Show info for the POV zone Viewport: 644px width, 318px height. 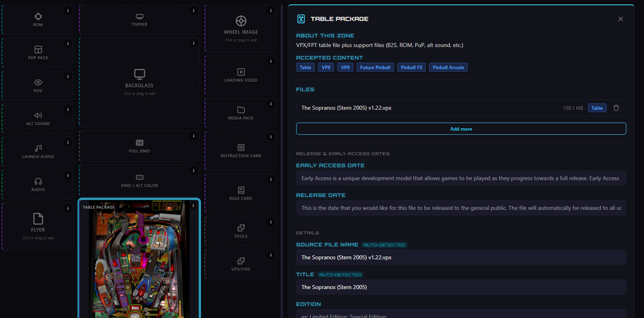[68, 77]
